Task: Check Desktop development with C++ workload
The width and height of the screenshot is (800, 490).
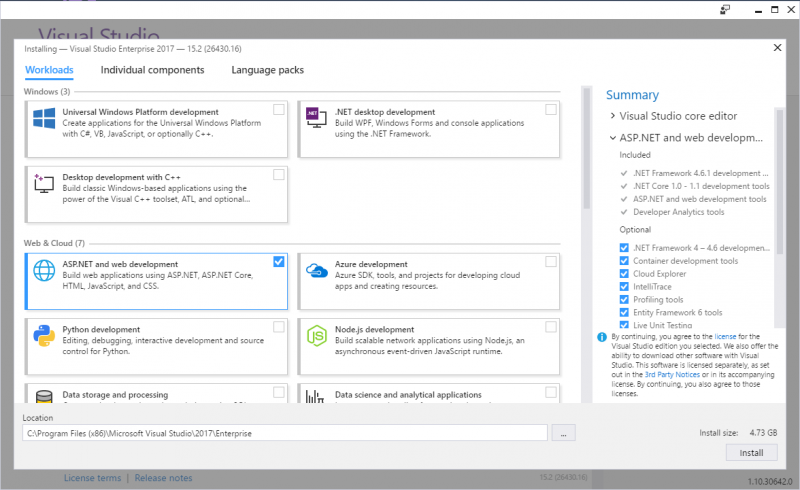Action: (279, 175)
